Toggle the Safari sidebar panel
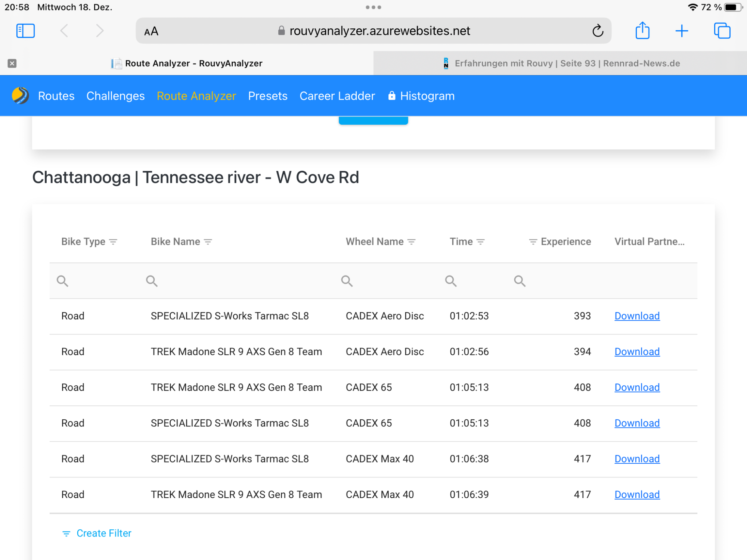This screenshot has width=747, height=560. 25,31
